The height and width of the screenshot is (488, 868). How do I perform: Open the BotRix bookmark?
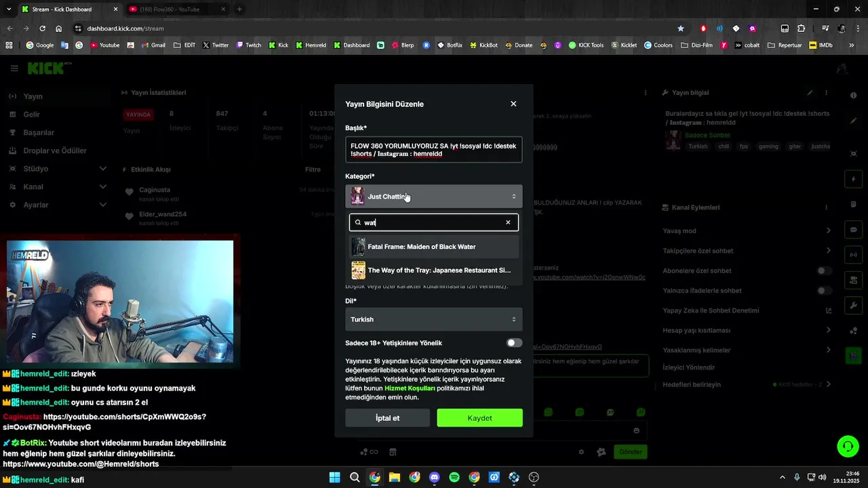(x=450, y=45)
